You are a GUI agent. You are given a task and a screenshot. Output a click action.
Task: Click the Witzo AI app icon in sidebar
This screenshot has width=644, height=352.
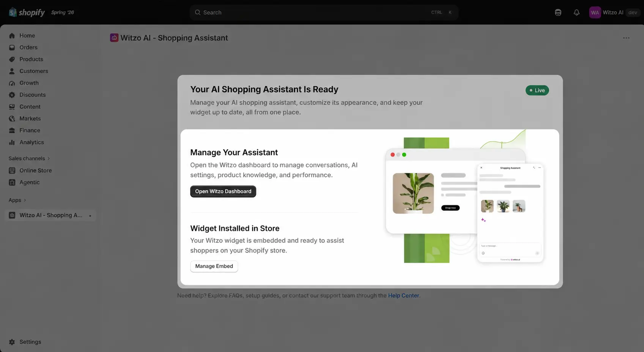pyautogui.click(x=12, y=215)
